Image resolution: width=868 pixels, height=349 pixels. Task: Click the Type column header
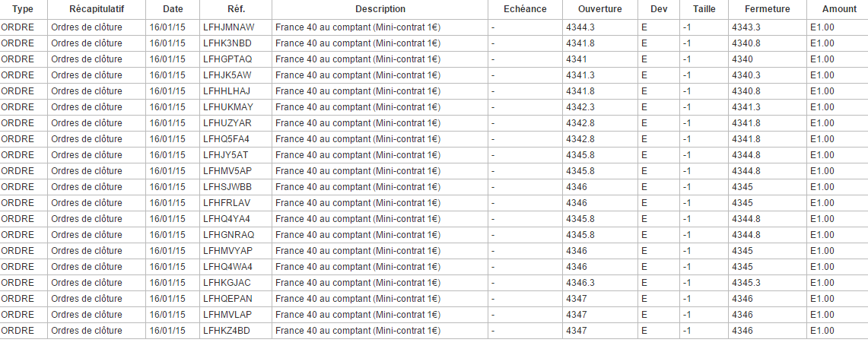[23, 9]
